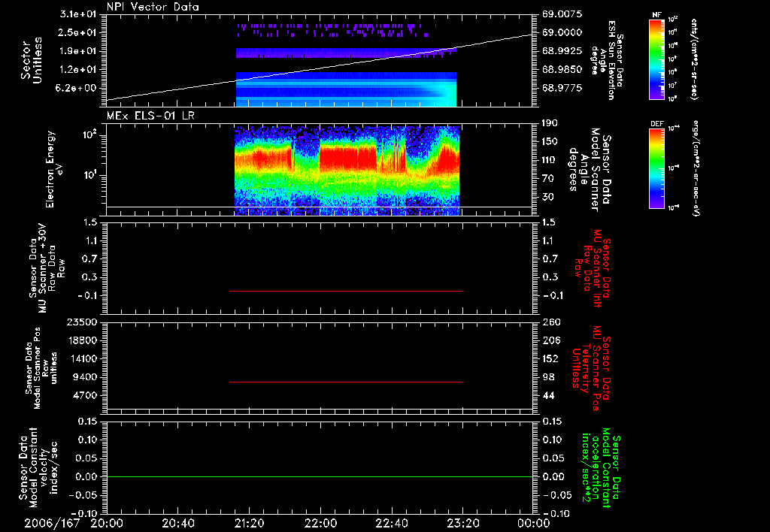The width and height of the screenshot is (770, 532).
Task: Click the "21:20" time axis label
Action: 249,523
